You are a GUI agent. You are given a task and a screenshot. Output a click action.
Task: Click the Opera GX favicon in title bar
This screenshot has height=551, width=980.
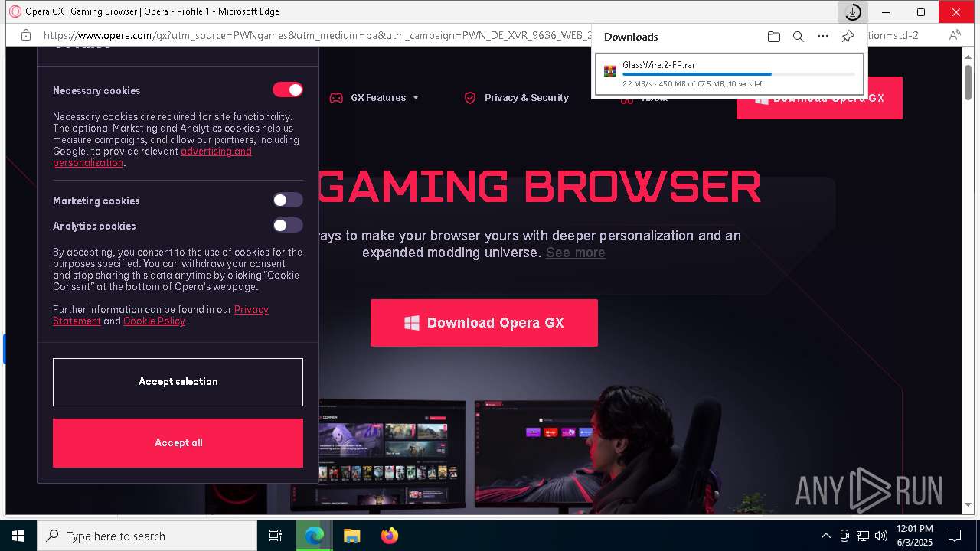[x=15, y=11]
